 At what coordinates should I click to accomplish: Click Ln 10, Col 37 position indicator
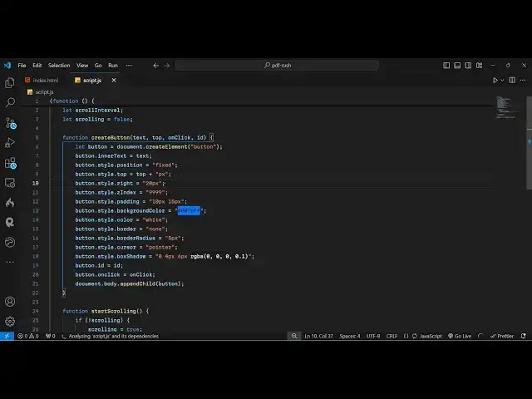318,336
